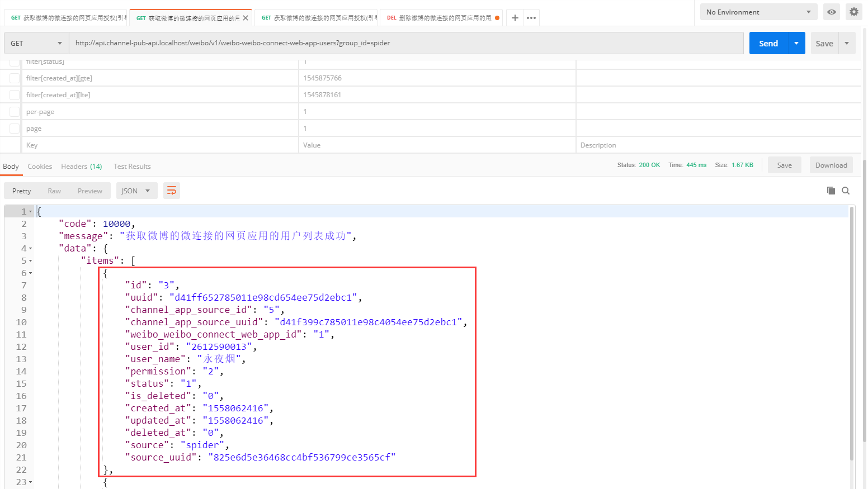The image size is (868, 489).
Task: Toggle line wrap icon in response toolbar
Action: [172, 191]
